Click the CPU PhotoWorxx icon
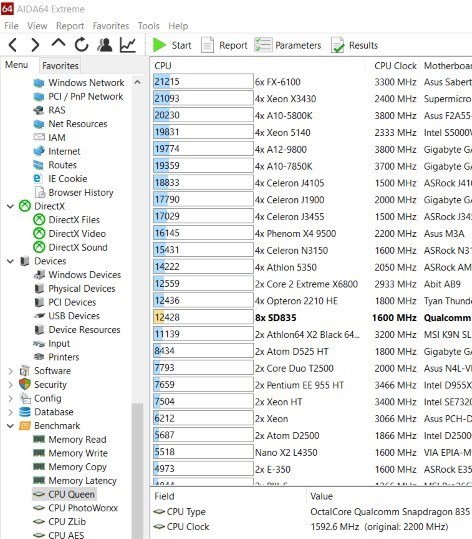The image size is (472, 539). coord(39,508)
